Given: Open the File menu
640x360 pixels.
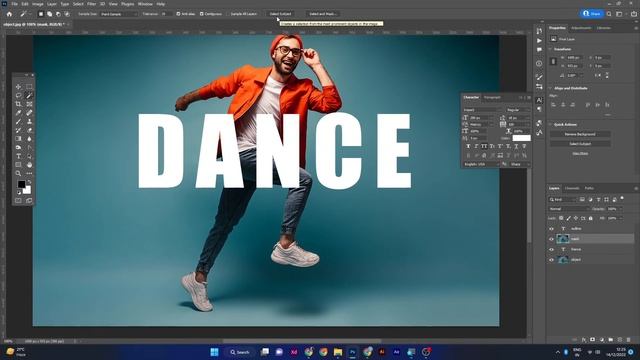Looking at the screenshot, I should [x=14, y=4].
